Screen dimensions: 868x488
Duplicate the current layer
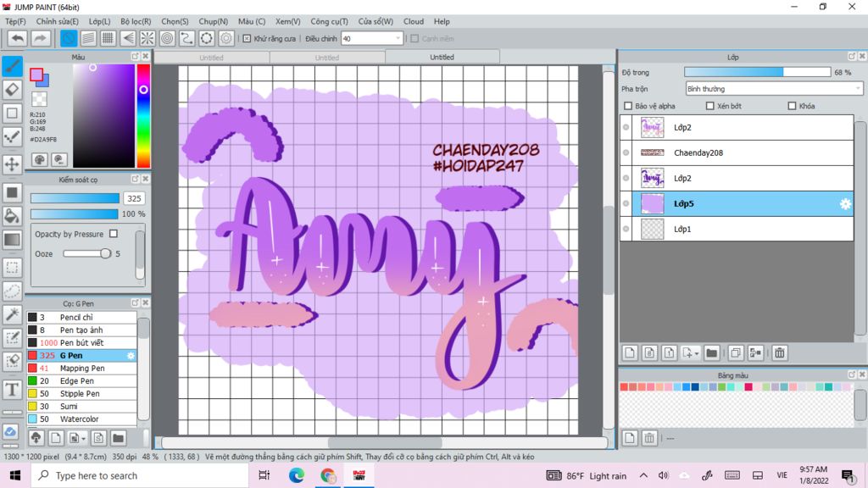click(x=736, y=353)
